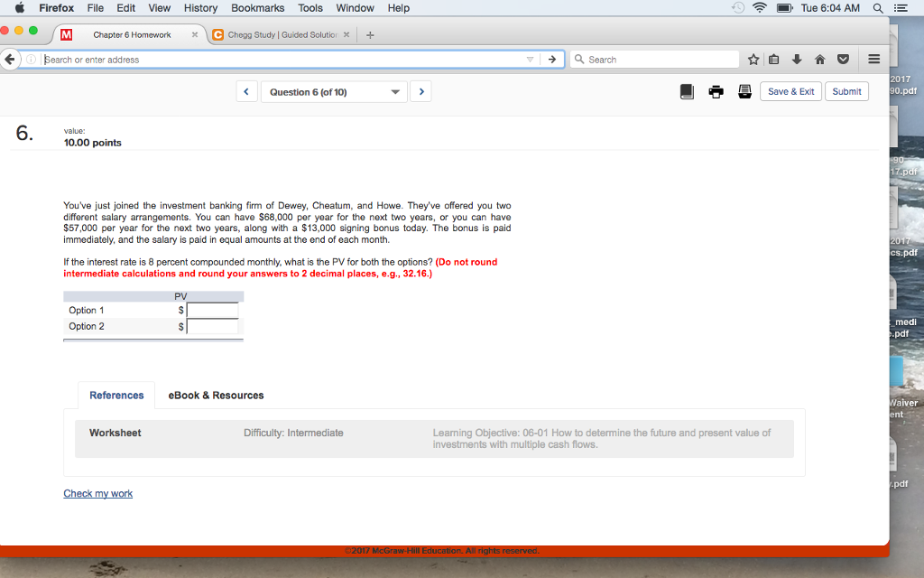Click the Firefox search box
Screen dimensions: 924x578
point(654,60)
